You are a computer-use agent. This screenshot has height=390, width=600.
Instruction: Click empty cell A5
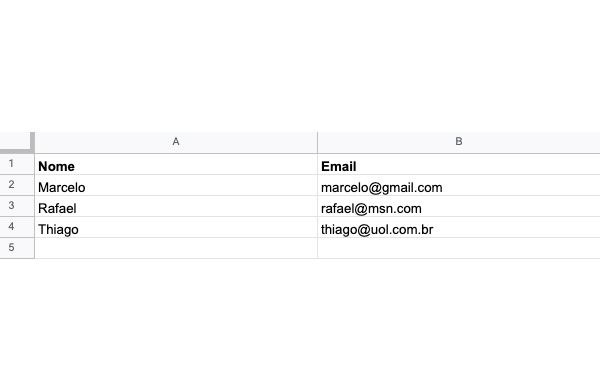176,248
